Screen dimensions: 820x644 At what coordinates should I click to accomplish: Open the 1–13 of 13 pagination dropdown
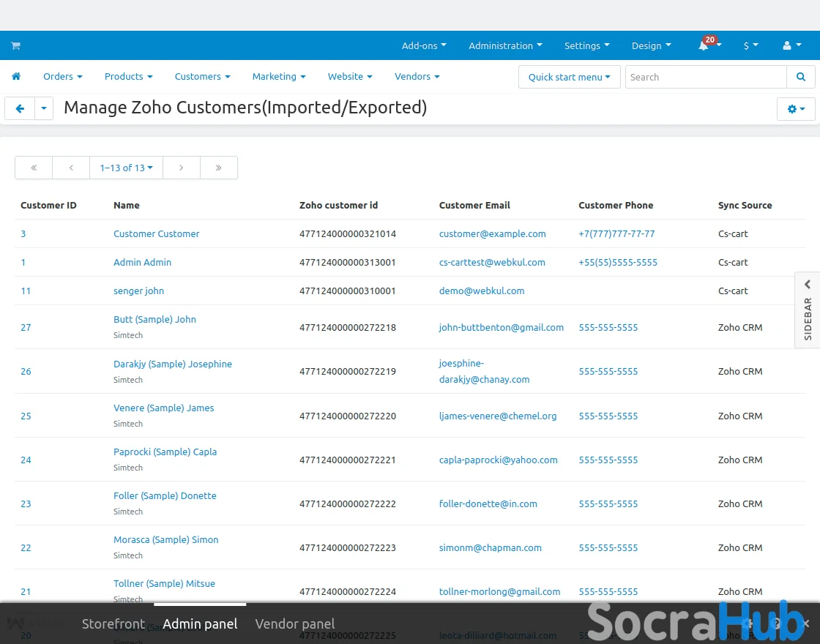(126, 168)
